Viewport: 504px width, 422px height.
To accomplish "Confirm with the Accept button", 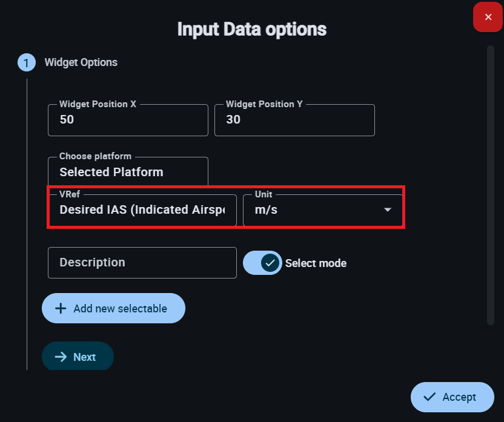I will pos(452,397).
